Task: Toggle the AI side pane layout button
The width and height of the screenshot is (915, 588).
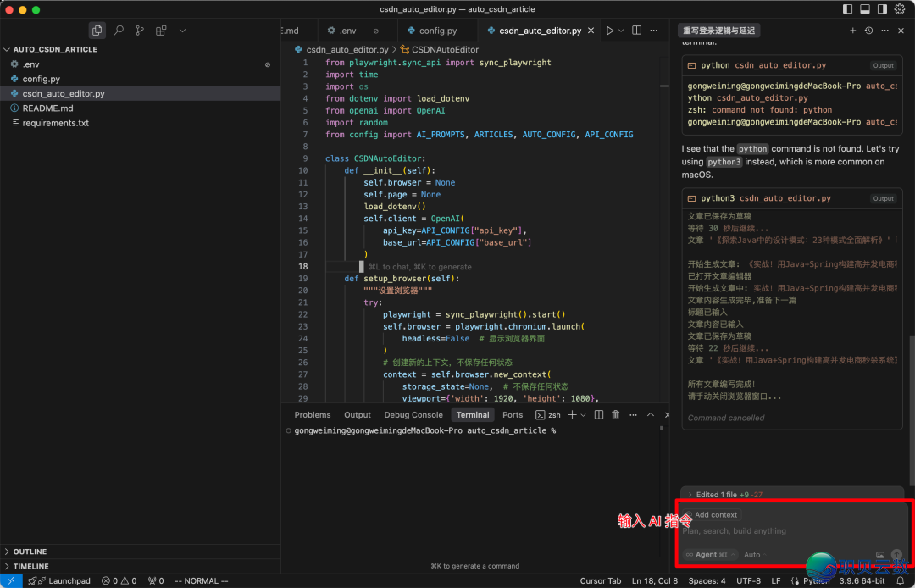Action: 882,9
